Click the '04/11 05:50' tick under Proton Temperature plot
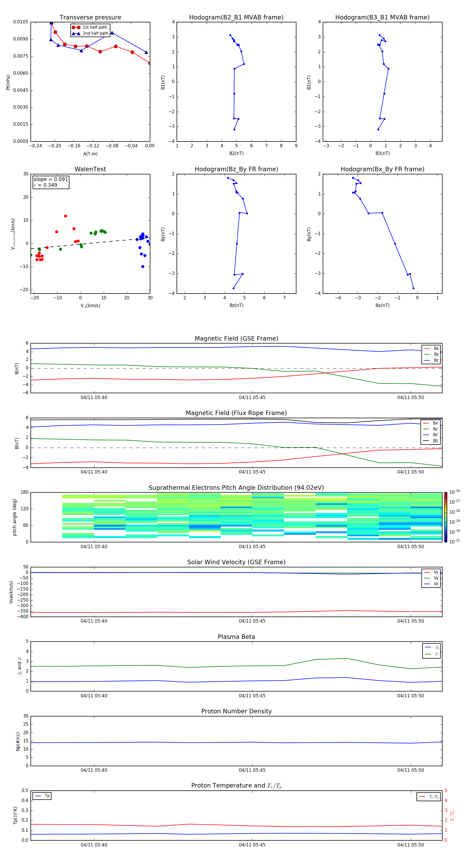 410,845
